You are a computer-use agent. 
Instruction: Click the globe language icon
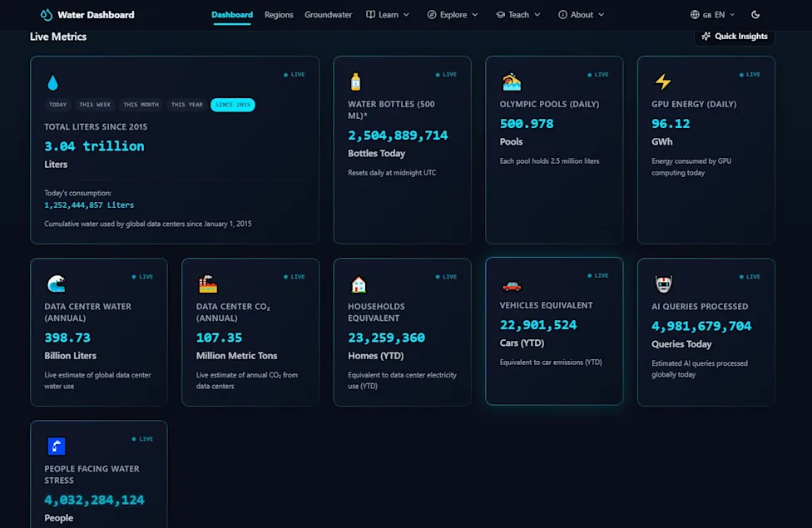[x=695, y=14]
